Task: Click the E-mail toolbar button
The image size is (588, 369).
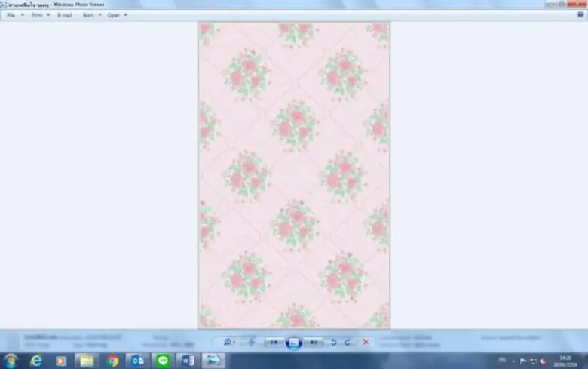Action: coord(65,15)
